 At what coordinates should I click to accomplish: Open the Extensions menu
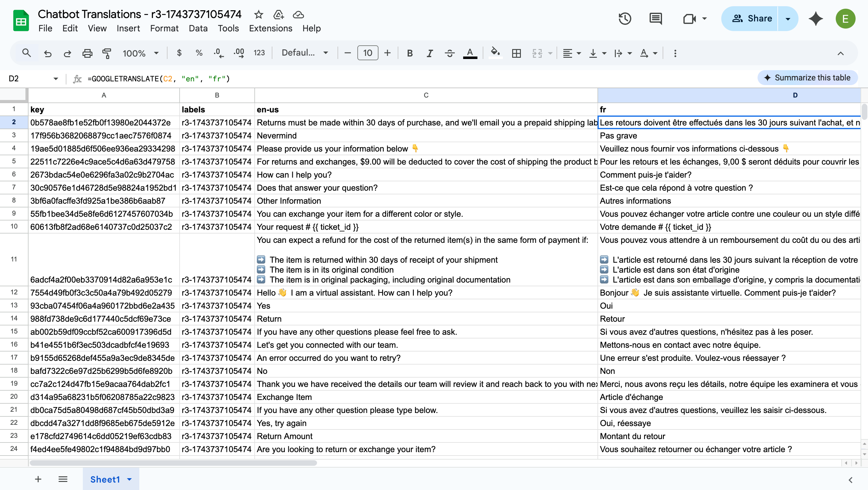click(270, 28)
